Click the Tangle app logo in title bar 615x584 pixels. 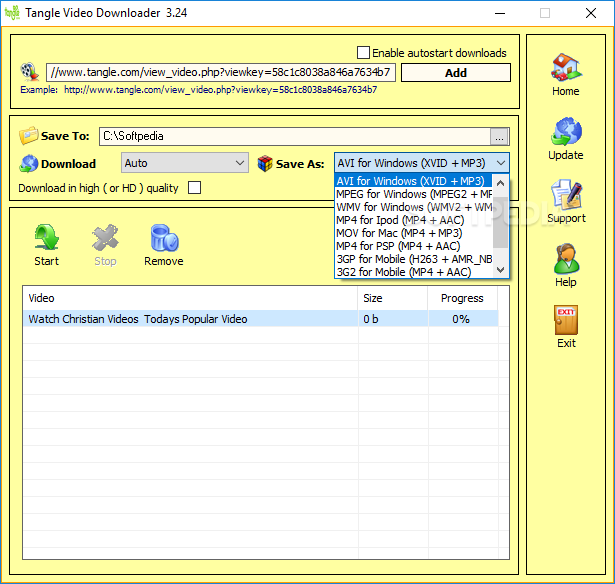coord(12,13)
